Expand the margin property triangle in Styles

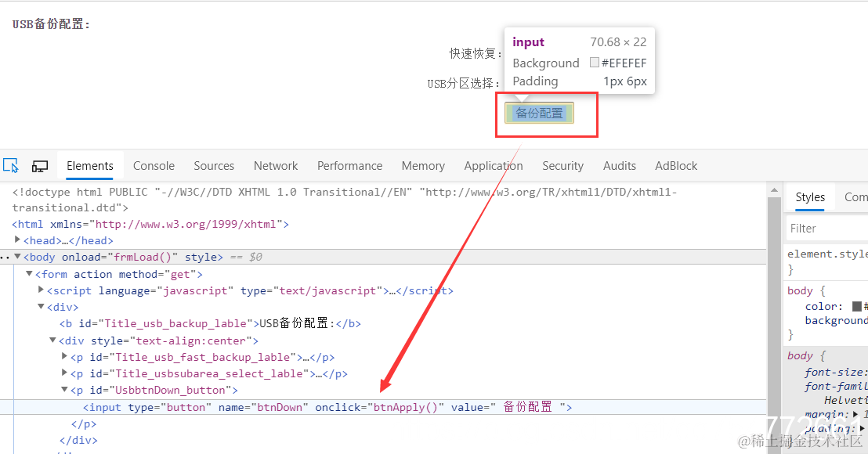click(855, 414)
